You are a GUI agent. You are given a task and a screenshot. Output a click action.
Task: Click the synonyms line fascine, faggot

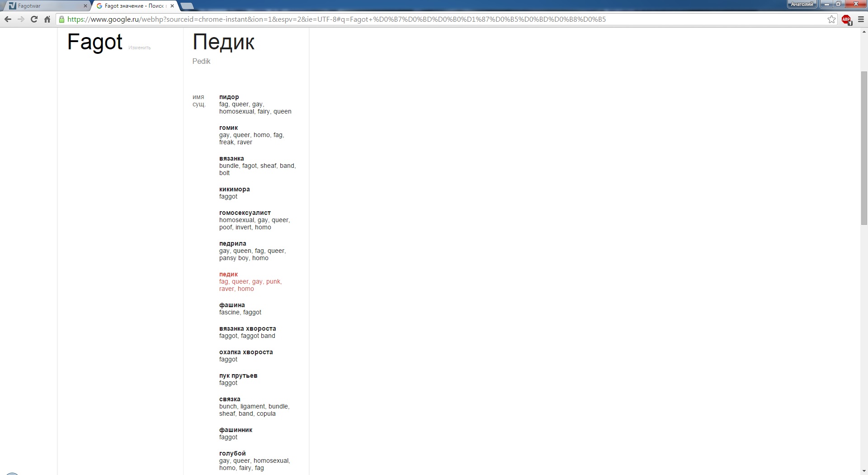coord(240,312)
